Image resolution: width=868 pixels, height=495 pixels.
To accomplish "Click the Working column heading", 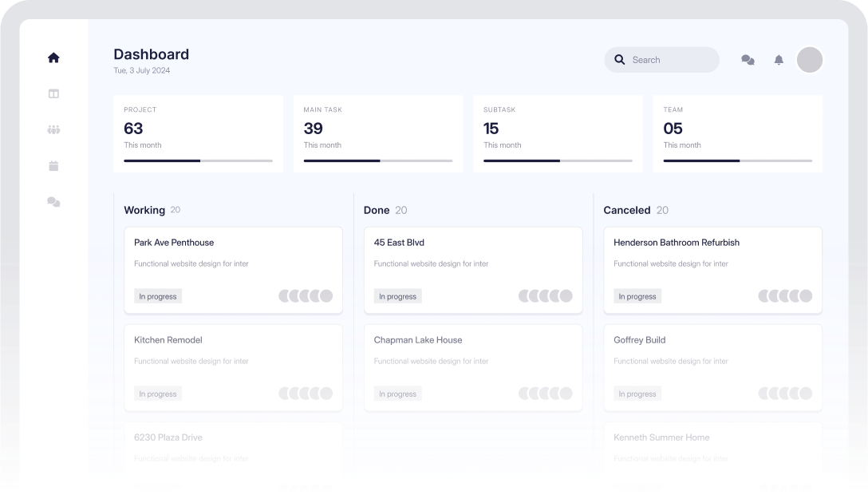I will 144,211.
